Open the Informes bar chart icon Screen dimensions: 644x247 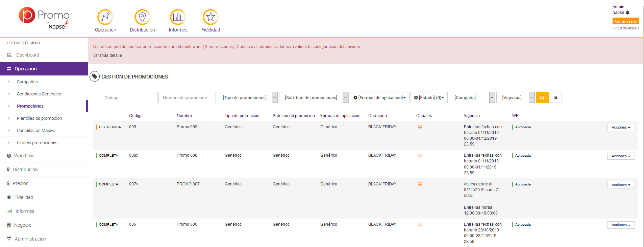tap(178, 17)
